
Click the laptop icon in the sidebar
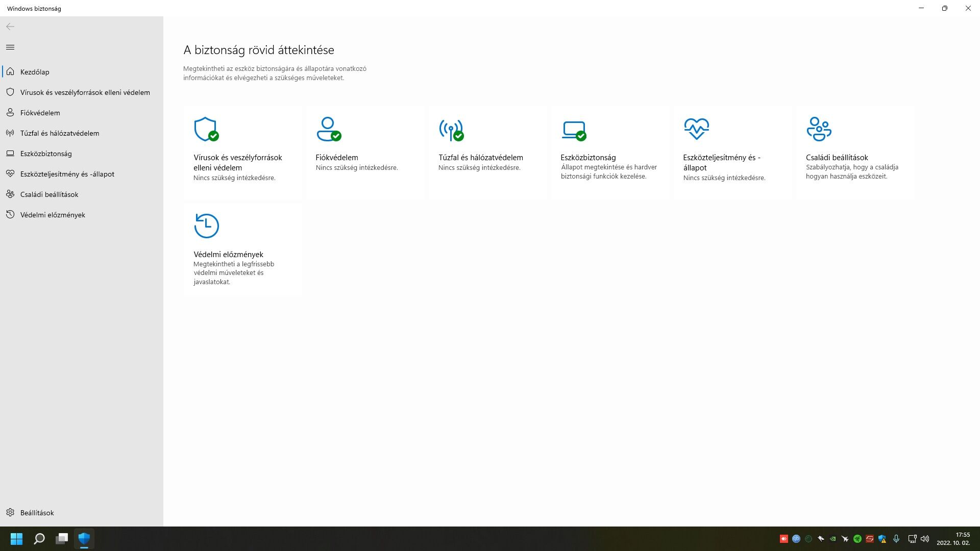[x=10, y=153]
